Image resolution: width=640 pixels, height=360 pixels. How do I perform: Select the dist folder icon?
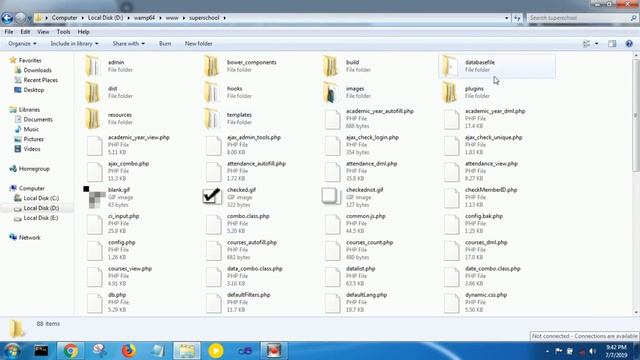[x=93, y=92]
